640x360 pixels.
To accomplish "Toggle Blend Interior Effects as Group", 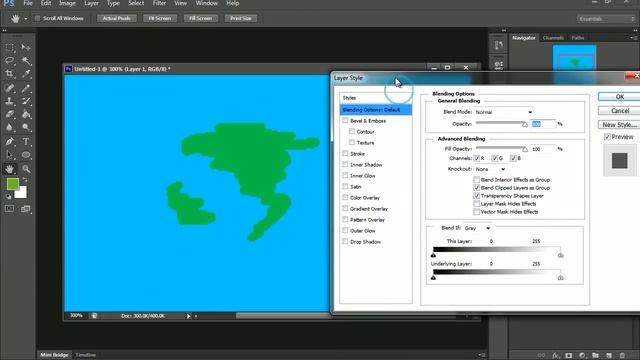I will click(476, 180).
